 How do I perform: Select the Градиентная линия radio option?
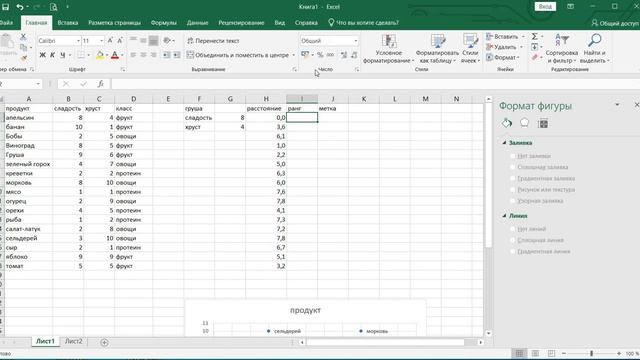513,251
